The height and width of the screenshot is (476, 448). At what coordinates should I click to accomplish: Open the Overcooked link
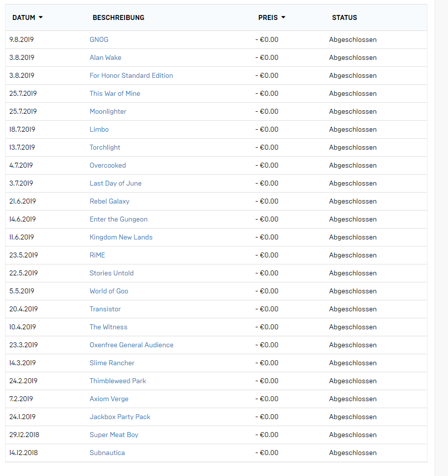[x=108, y=165]
